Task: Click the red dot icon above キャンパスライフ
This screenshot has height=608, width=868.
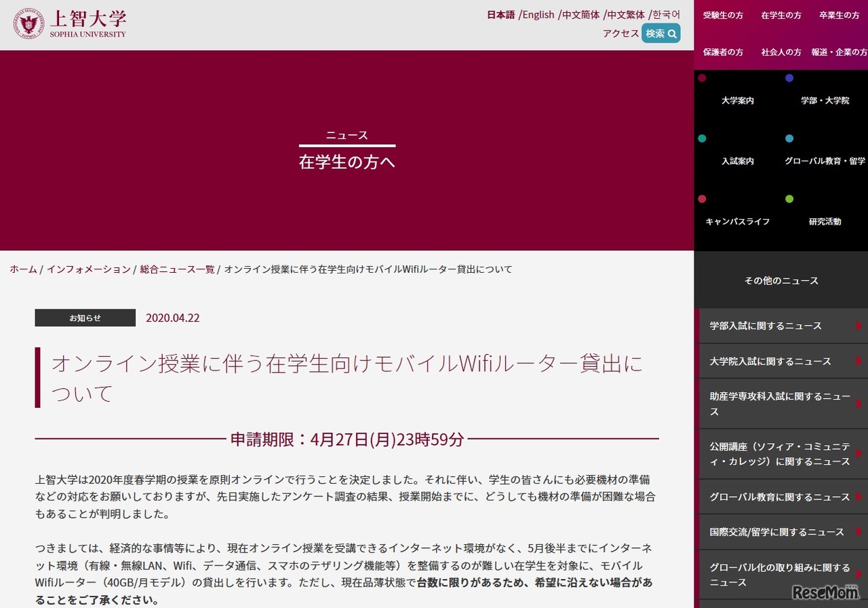Action: click(702, 199)
